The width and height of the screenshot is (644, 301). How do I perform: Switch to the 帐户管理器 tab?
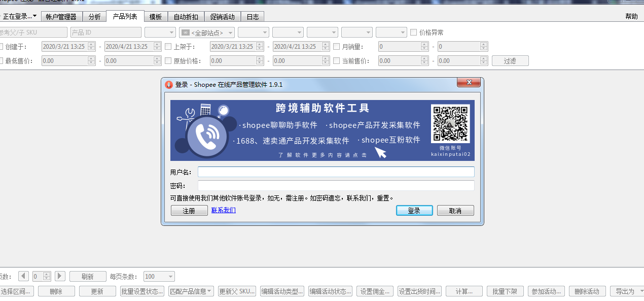pyautogui.click(x=61, y=17)
